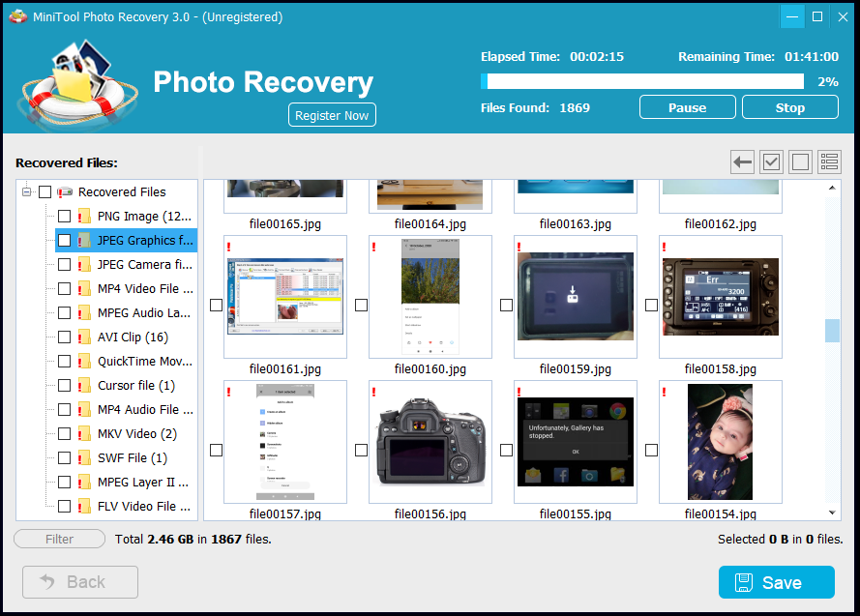Click the scan progress bar
Viewport: 860px width, 616px height.
pyautogui.click(x=643, y=81)
